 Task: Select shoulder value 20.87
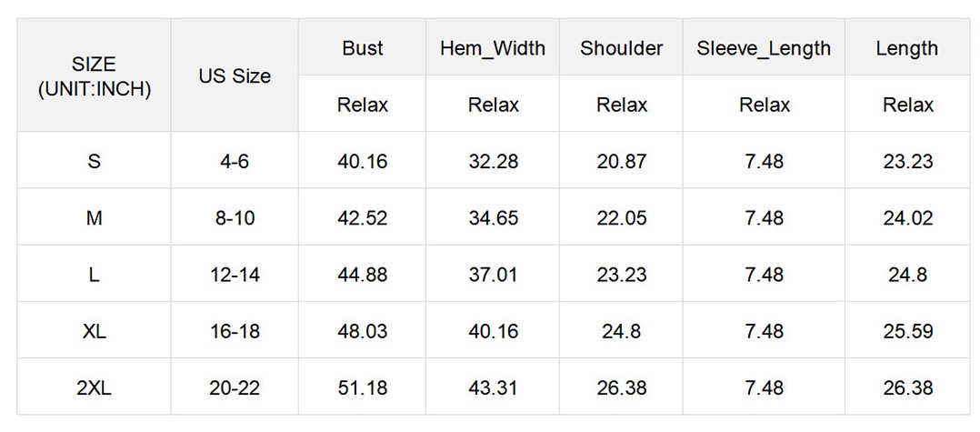622,162
